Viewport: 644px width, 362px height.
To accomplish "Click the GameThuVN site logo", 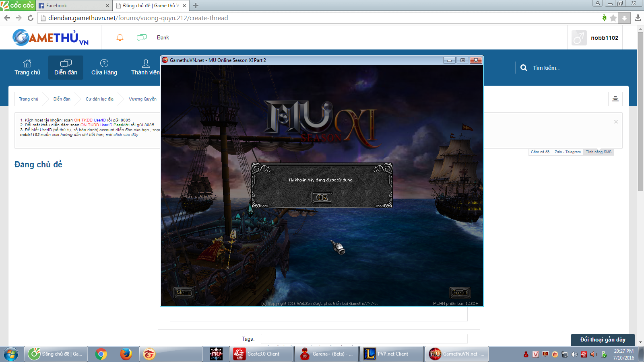I will (x=50, y=38).
